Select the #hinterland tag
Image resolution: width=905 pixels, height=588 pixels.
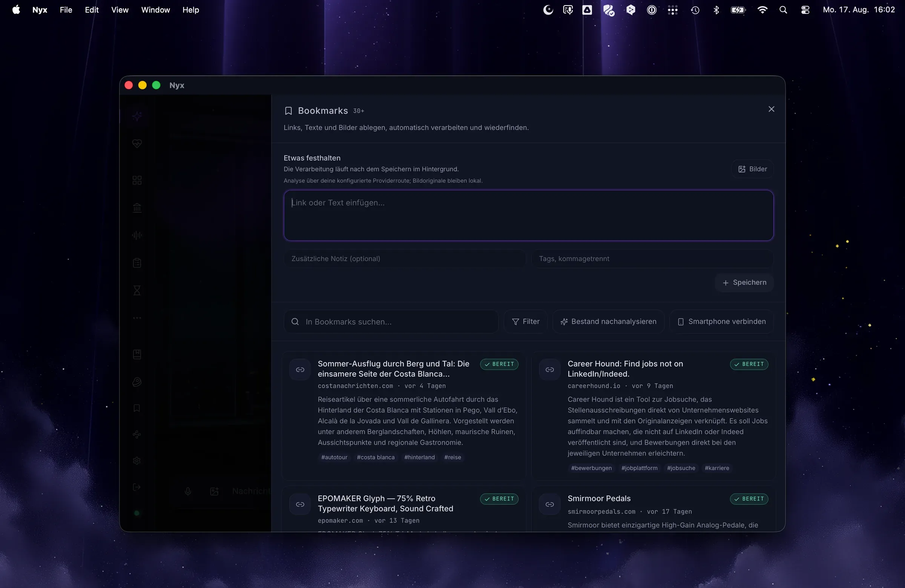(419, 457)
